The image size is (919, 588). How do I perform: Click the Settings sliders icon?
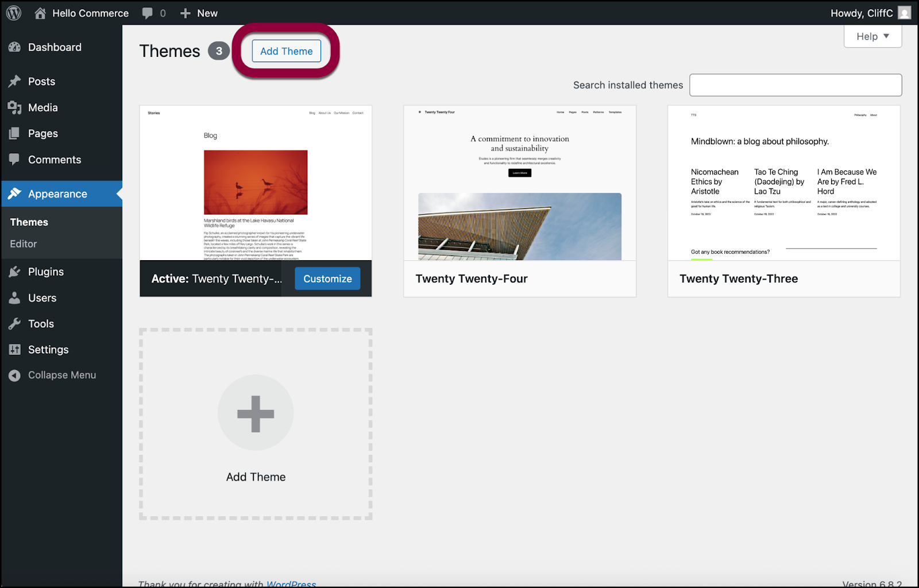coord(15,350)
